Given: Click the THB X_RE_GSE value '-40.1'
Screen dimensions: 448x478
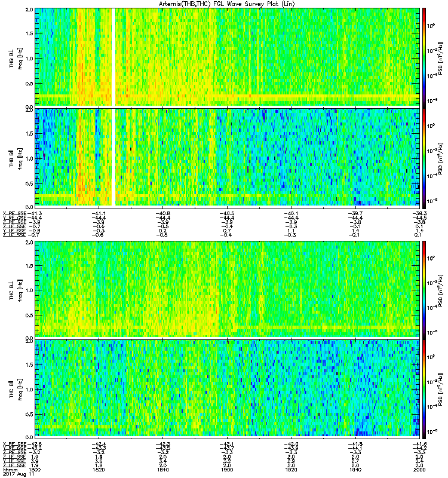Looking at the screenshot, I should tap(291, 213).
